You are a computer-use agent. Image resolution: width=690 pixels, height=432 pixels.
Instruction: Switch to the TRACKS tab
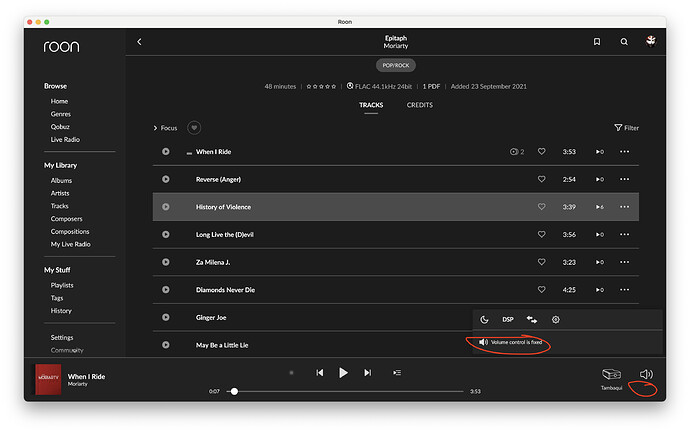371,105
